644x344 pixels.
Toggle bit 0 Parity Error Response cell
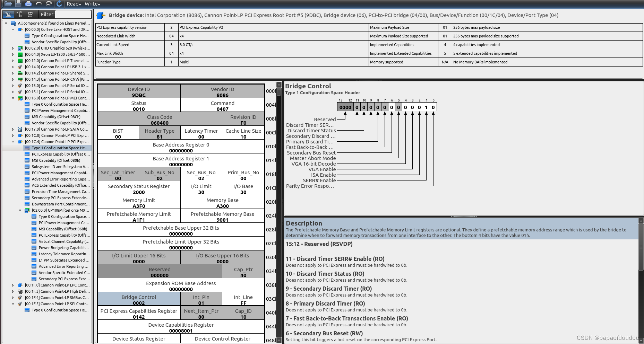tap(433, 107)
